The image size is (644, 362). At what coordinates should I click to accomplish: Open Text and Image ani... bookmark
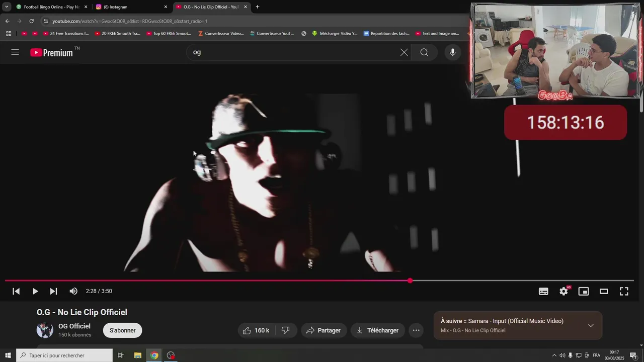point(437,34)
